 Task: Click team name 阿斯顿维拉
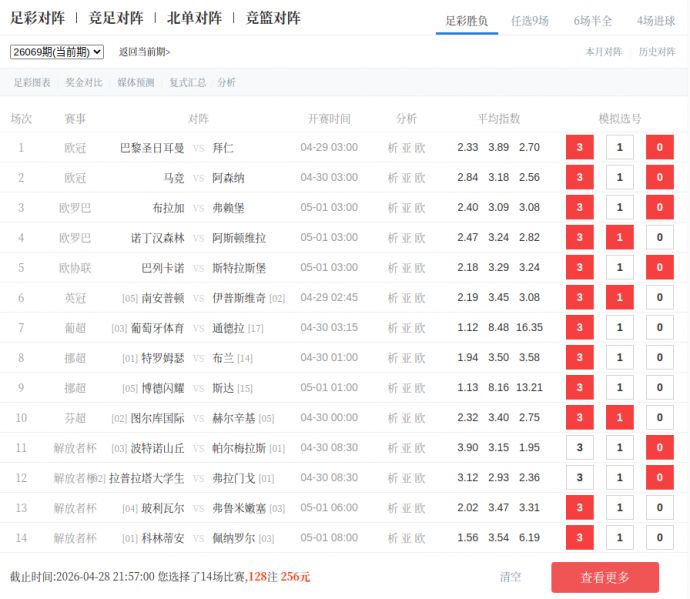239,238
